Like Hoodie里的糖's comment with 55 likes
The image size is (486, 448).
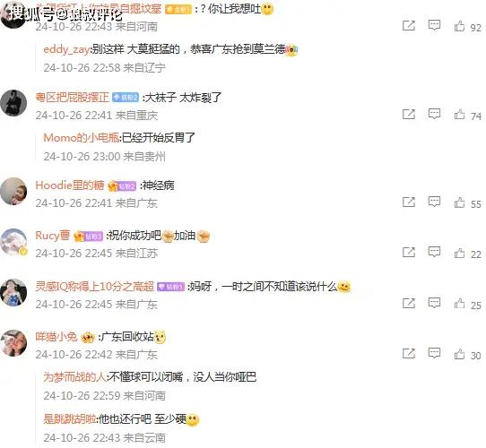pyautogui.click(x=459, y=202)
